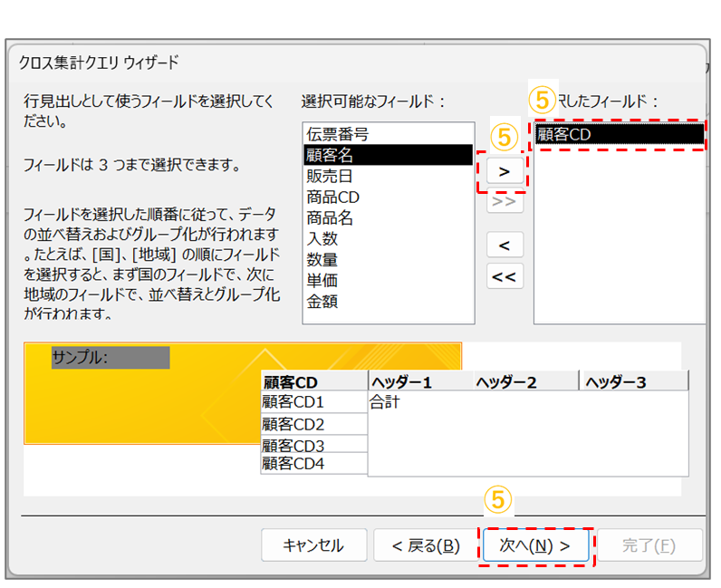Select 商品CD field in the list

coord(333,197)
